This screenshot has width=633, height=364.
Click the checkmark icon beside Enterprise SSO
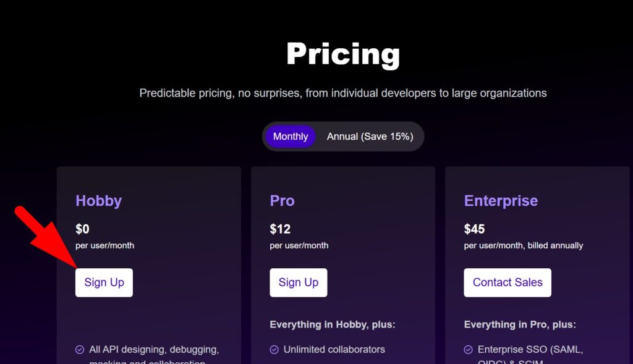click(469, 349)
